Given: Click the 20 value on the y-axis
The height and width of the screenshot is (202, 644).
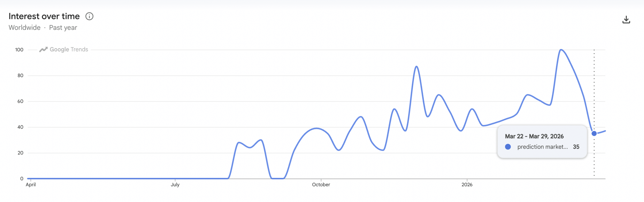Looking at the screenshot, I should pyautogui.click(x=20, y=153).
